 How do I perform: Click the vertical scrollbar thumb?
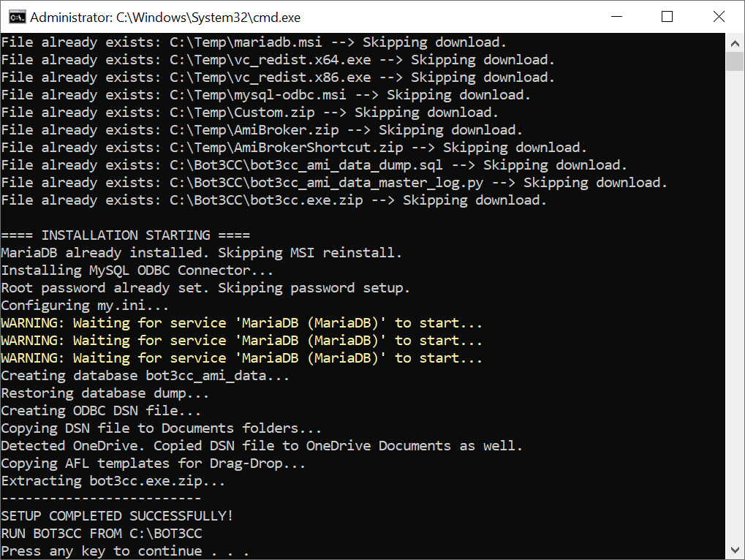pos(735,61)
